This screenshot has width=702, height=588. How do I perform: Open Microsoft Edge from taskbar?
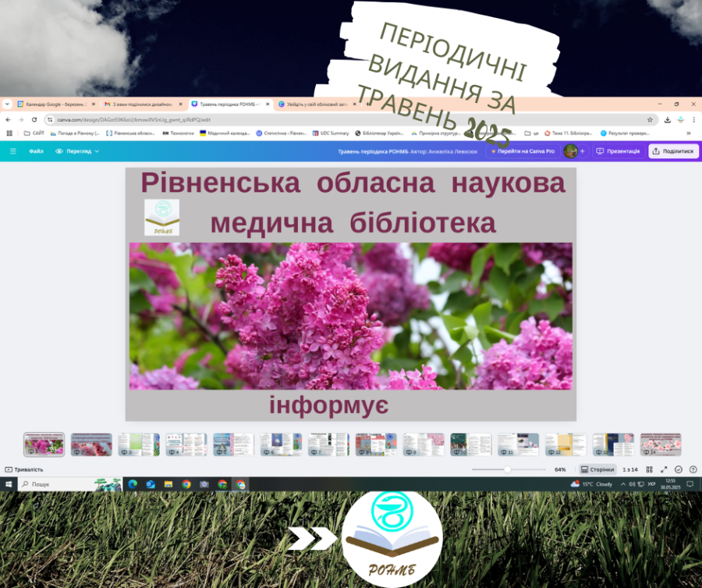point(133,484)
